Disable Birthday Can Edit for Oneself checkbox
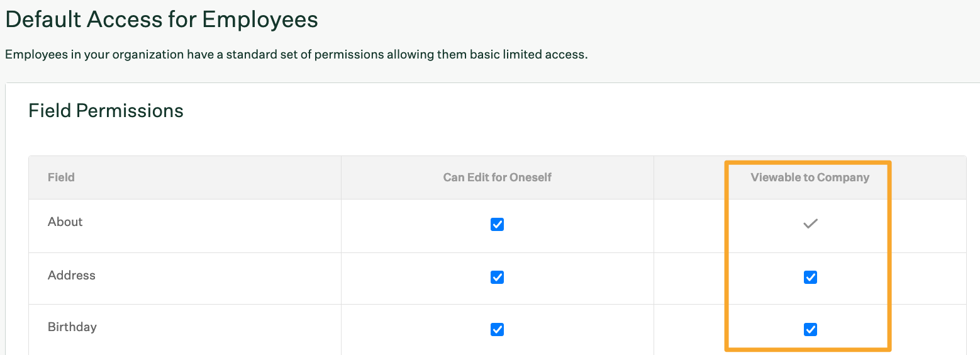Viewport: 980px width, 355px height. click(x=497, y=329)
